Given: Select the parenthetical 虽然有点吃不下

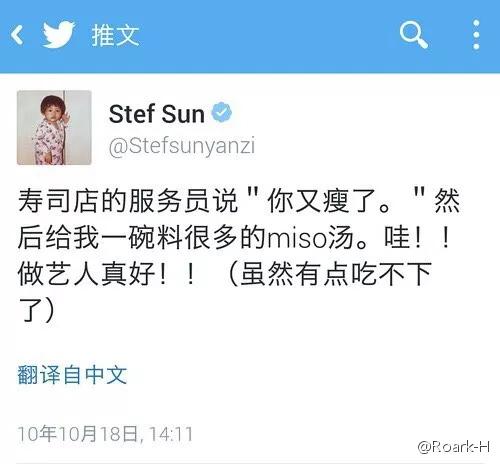Looking at the screenshot, I should pyautogui.click(x=336, y=274).
